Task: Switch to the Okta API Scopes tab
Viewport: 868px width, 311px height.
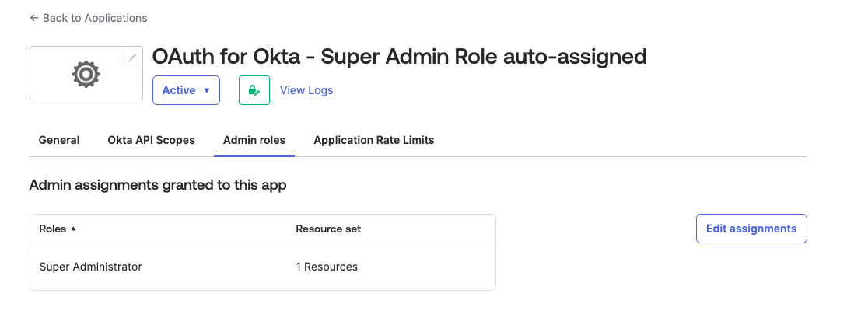Action: click(x=151, y=141)
